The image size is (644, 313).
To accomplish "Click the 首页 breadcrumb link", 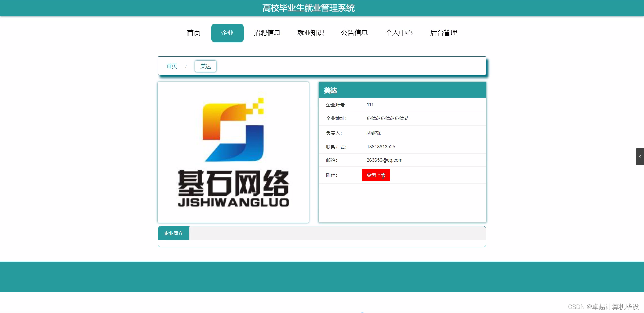I will (x=171, y=66).
